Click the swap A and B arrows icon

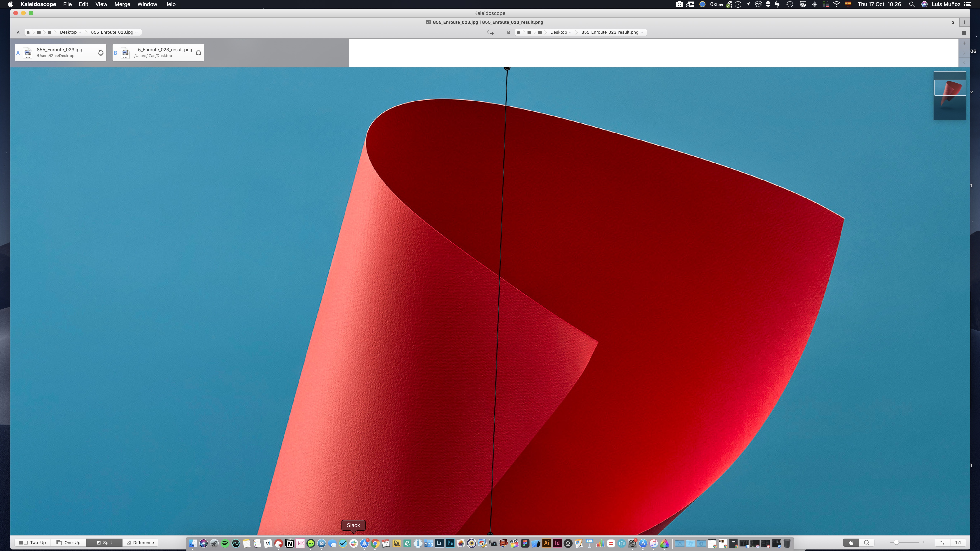(x=490, y=33)
